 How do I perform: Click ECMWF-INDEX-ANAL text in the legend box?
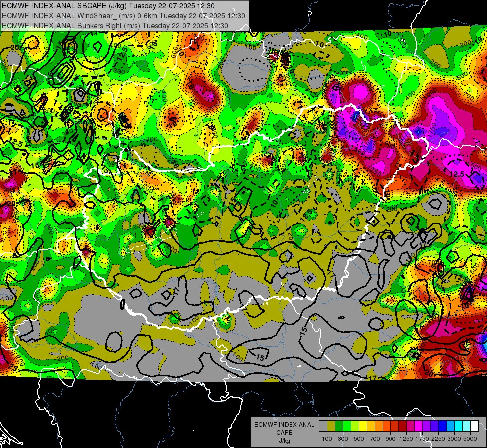click(285, 425)
